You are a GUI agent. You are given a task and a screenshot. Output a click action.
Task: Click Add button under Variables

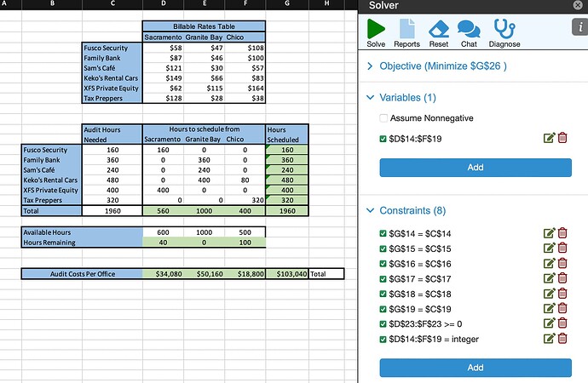point(476,168)
